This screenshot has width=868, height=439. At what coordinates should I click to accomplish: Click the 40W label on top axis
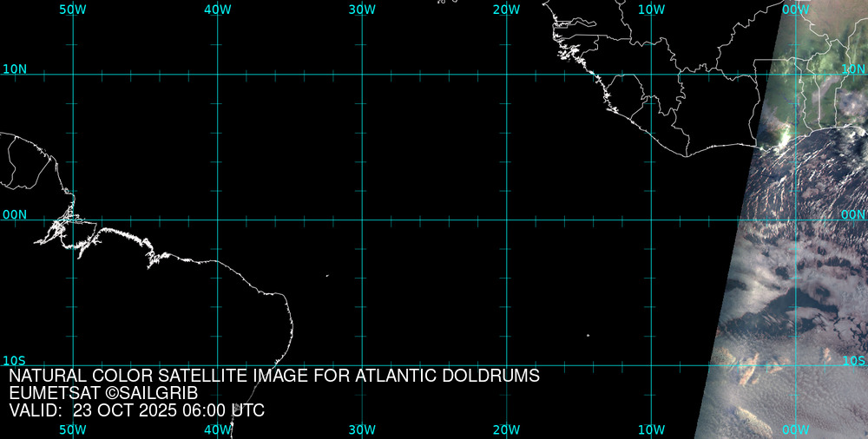[217, 9]
